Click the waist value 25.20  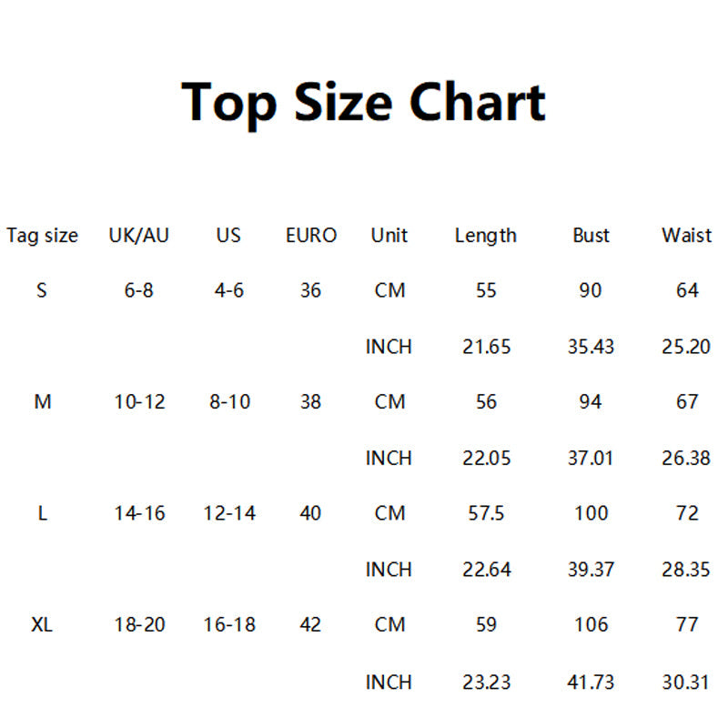pos(686,347)
